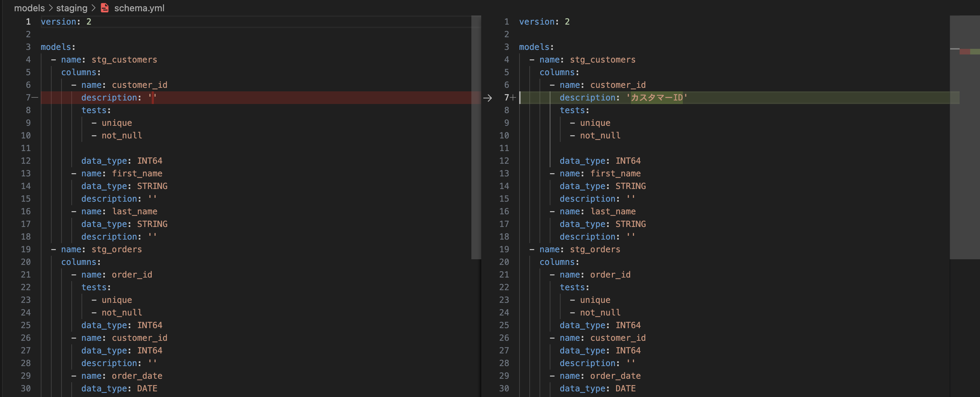Image resolution: width=980 pixels, height=397 pixels.
Task: Click 'last_name' in left pane
Action: point(135,211)
